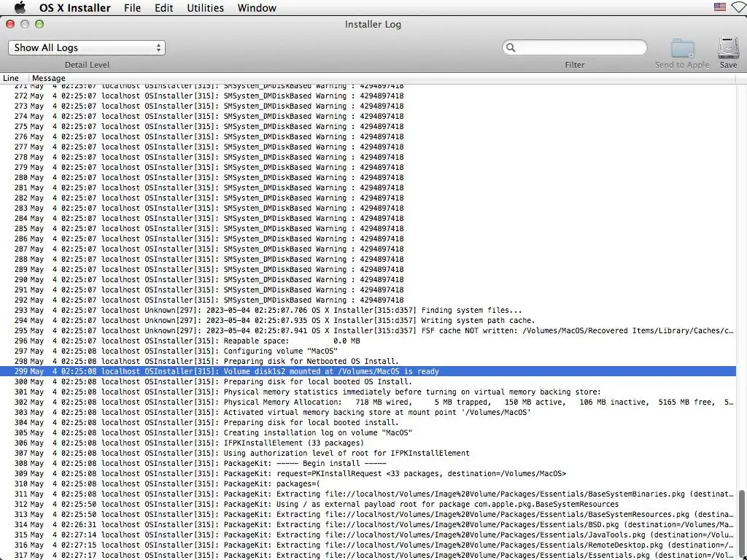
Task: Select line 310 PackageKit packages=(
Action: coord(368,484)
